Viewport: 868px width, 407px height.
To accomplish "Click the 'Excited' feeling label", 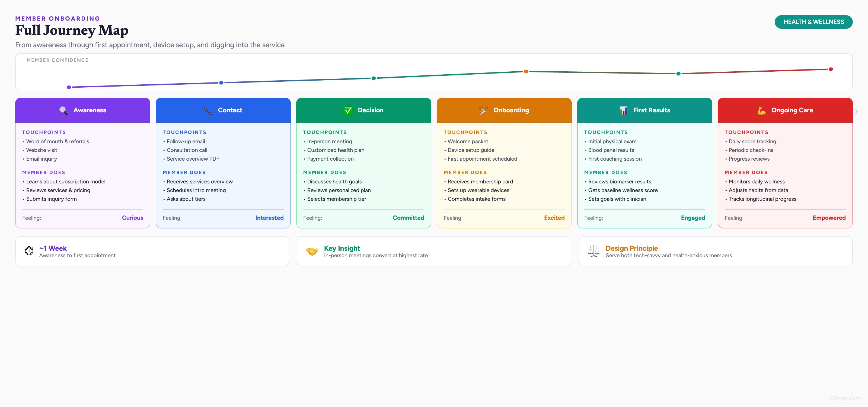I will tap(554, 218).
